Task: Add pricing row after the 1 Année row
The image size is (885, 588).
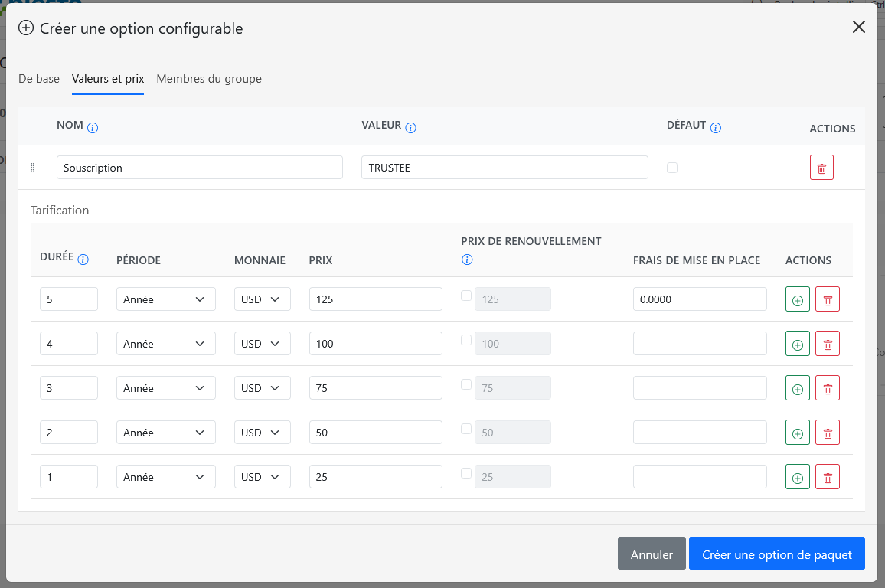Action: (798, 478)
